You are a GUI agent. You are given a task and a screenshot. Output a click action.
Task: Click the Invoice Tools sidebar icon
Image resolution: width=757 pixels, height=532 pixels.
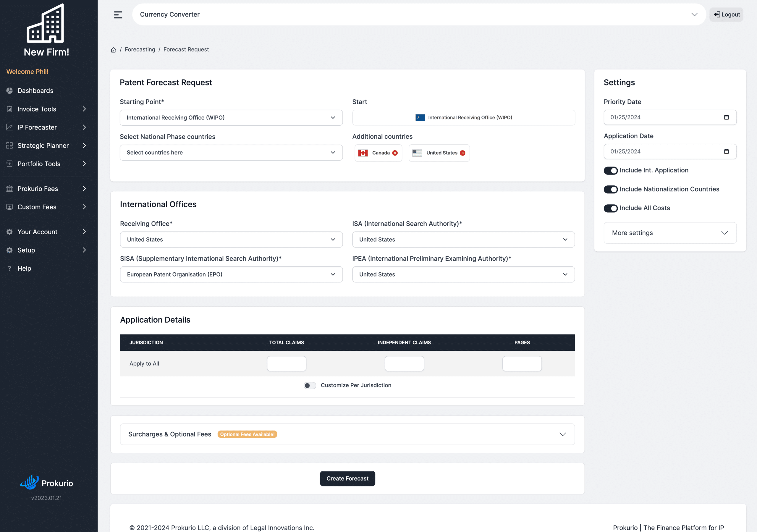pyautogui.click(x=9, y=109)
